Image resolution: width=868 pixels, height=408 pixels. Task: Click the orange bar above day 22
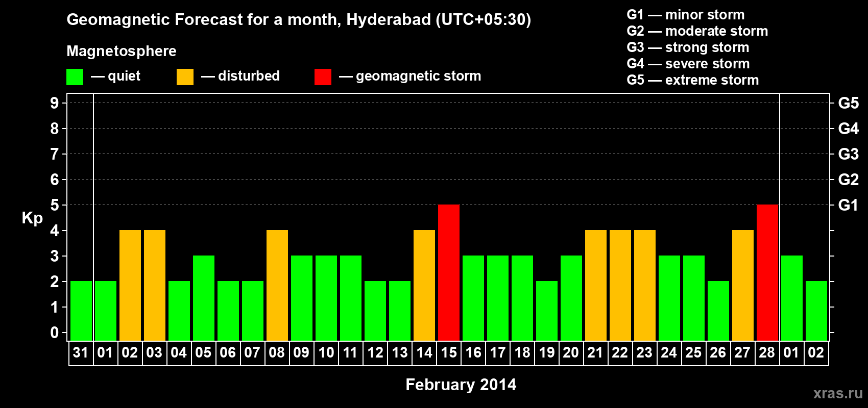[620, 286]
